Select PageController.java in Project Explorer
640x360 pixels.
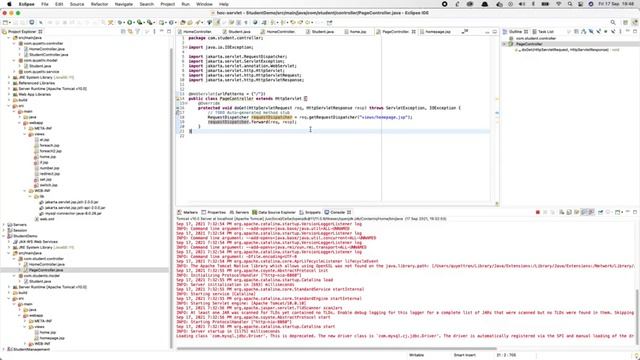(46, 270)
